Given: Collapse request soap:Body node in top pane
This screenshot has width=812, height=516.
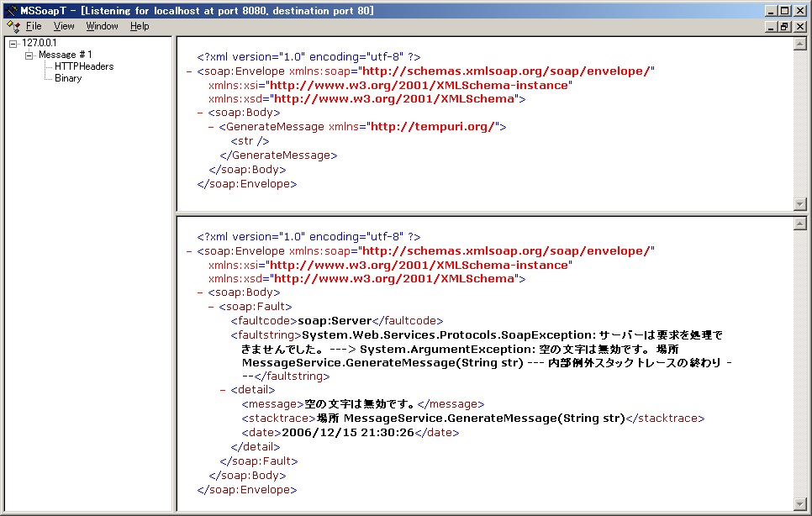Looking at the screenshot, I should 200,113.
